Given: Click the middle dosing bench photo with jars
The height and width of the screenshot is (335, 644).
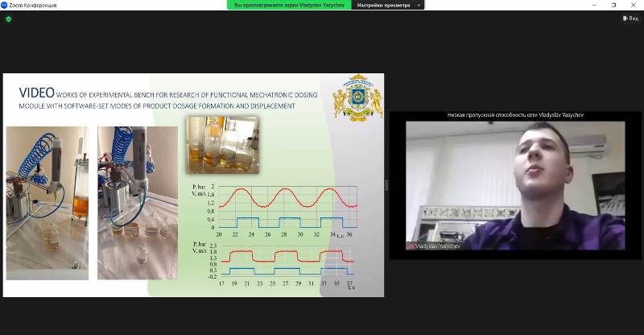Looking at the screenshot, I should (138, 203).
